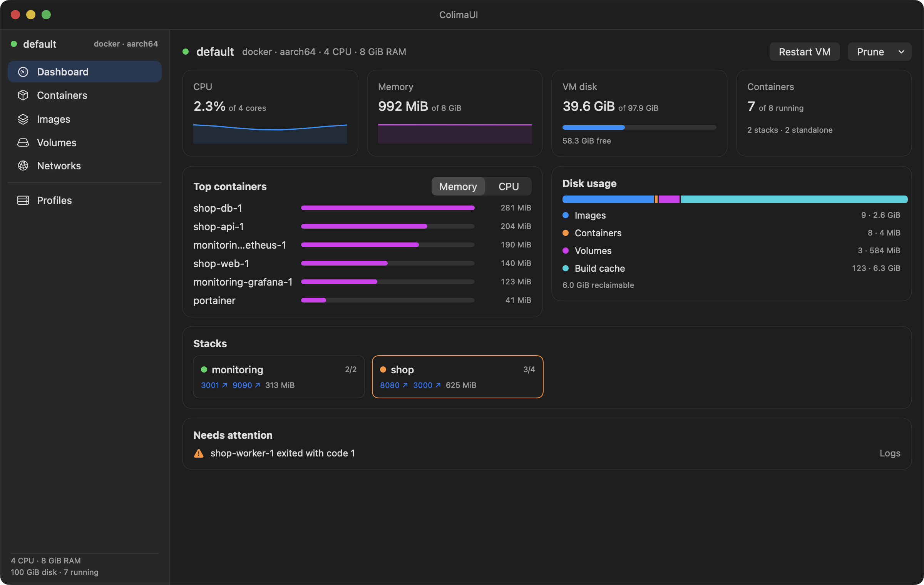The height and width of the screenshot is (585, 924).
Task: Click the Restart VM button
Action: click(805, 52)
